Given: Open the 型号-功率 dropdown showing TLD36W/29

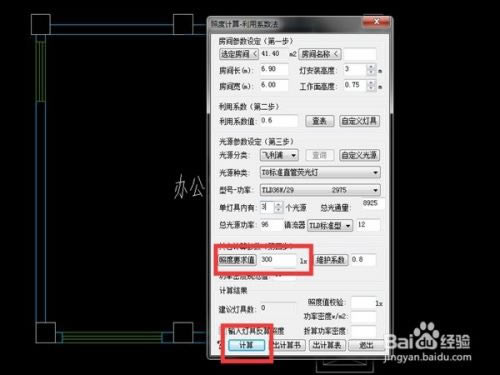Looking at the screenshot, I should click(320, 190).
